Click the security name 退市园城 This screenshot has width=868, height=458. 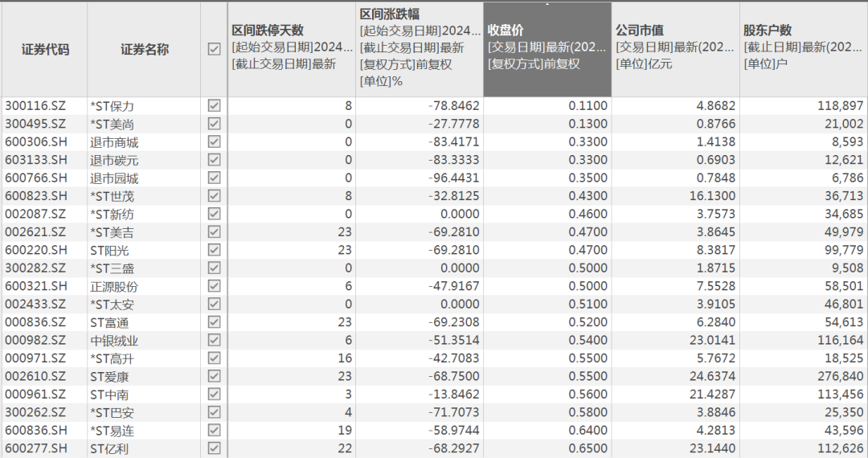(114, 178)
